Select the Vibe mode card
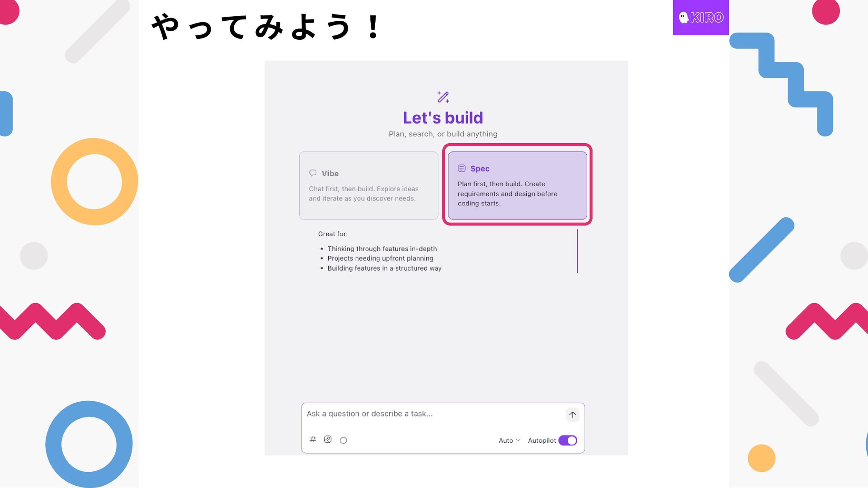 pyautogui.click(x=368, y=186)
